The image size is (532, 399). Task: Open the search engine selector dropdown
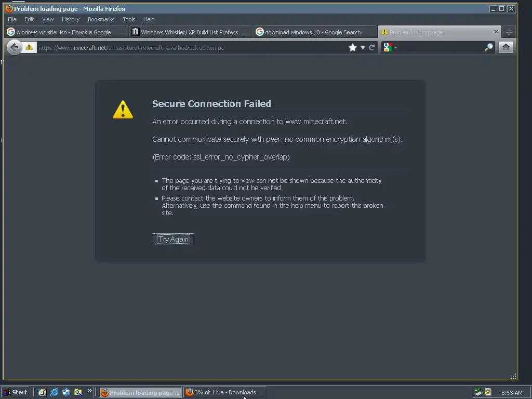390,47
